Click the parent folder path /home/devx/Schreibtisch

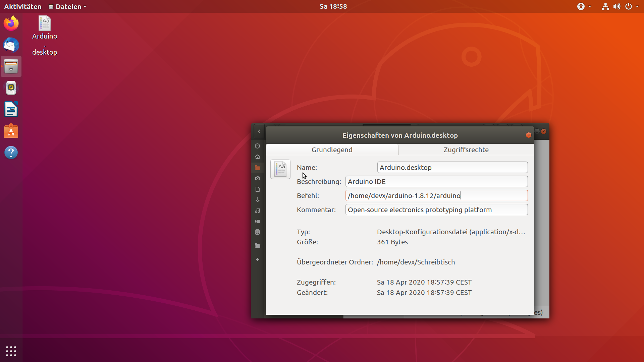point(416,262)
